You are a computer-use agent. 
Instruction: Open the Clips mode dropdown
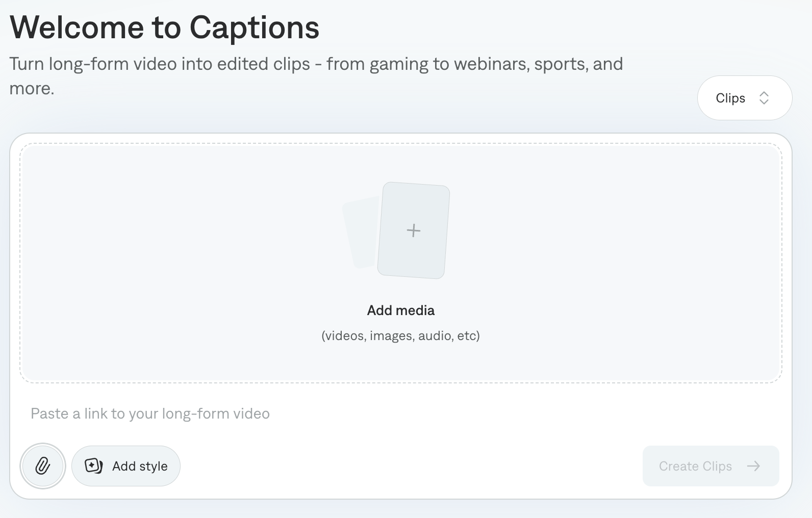coord(745,98)
